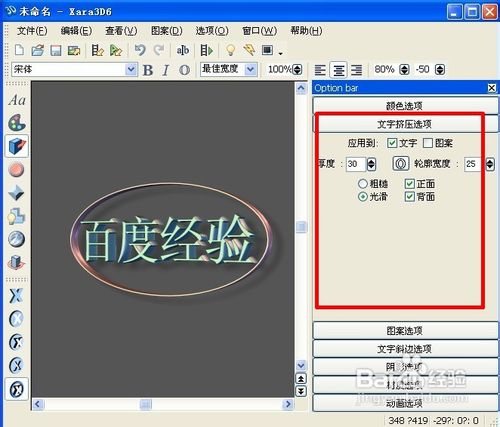This screenshot has width=500, height=427.
Task: Expand the 动画选项 panel
Action: click(405, 403)
